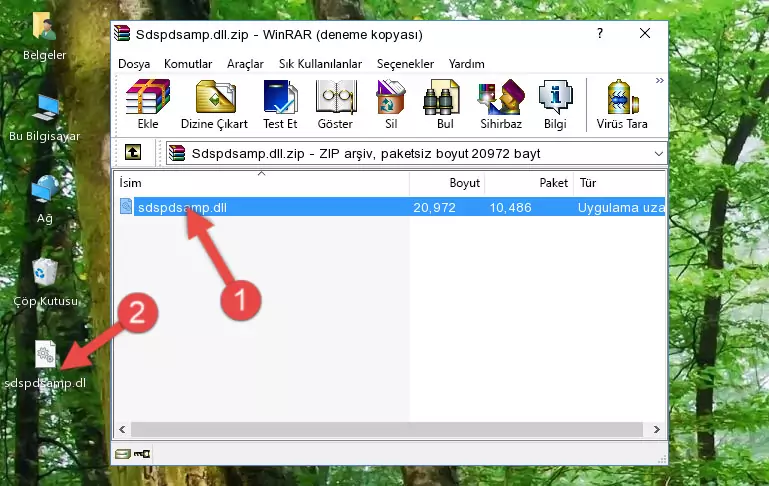Show archive Bilgi information

pyautogui.click(x=555, y=104)
